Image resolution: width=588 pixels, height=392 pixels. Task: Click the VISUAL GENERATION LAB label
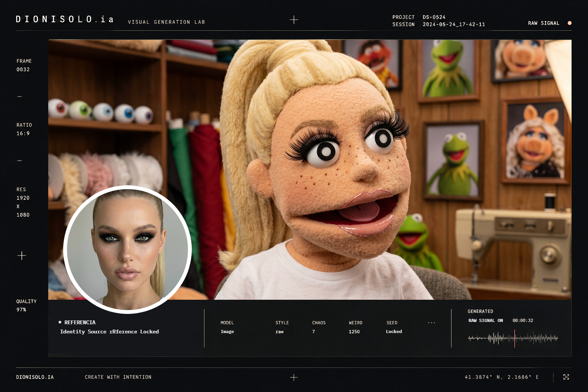pos(167,22)
